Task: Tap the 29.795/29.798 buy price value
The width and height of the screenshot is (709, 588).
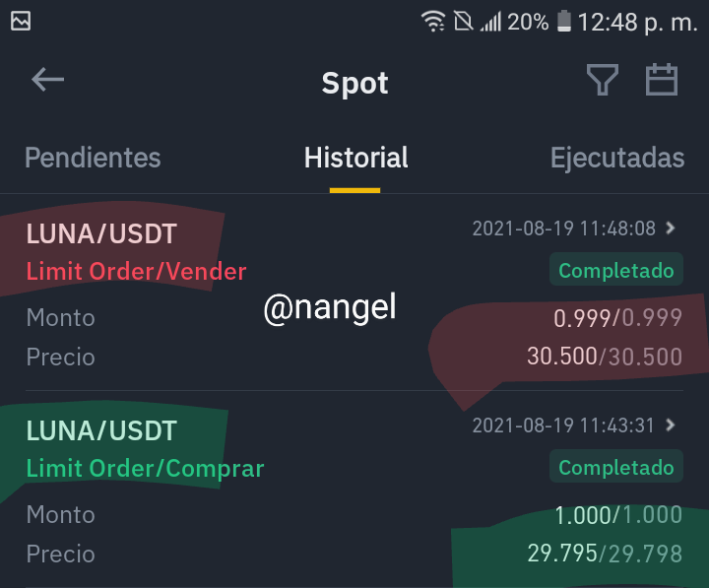Action: pyautogui.click(x=605, y=553)
